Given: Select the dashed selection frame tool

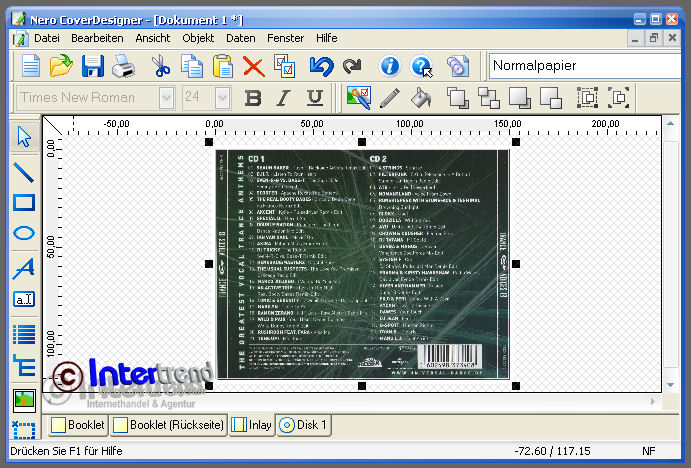Looking at the screenshot, I should [x=24, y=430].
